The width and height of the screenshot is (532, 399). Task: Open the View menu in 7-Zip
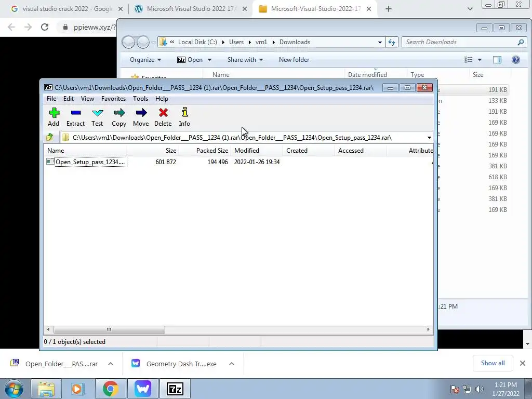87,99
